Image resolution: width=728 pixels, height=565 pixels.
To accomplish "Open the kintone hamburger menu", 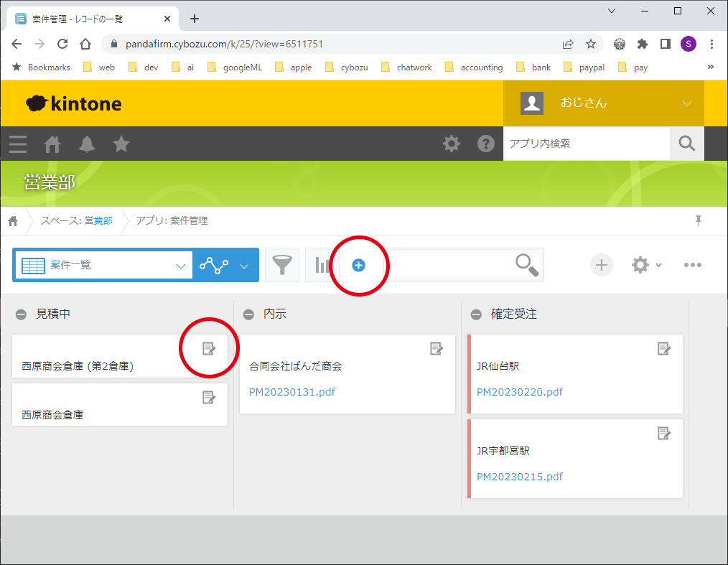I will (x=18, y=144).
